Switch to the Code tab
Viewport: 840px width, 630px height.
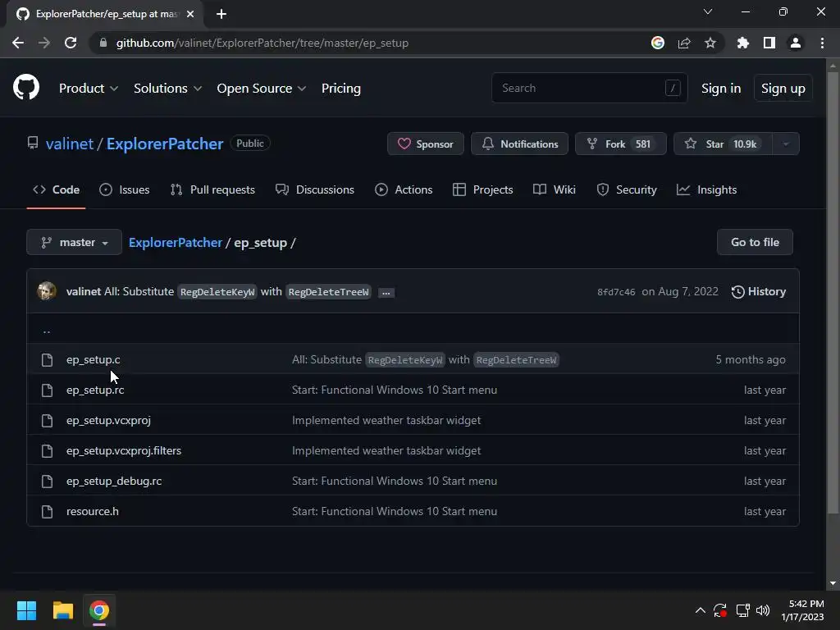point(56,189)
